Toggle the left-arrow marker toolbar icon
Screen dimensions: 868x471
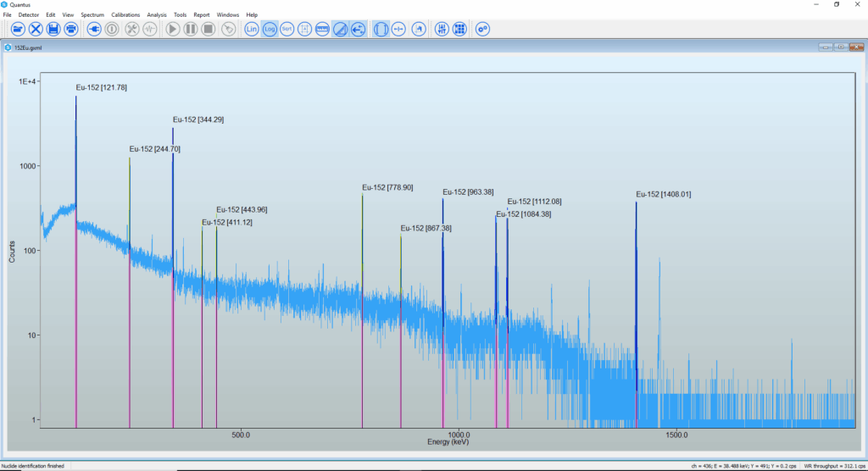point(359,30)
